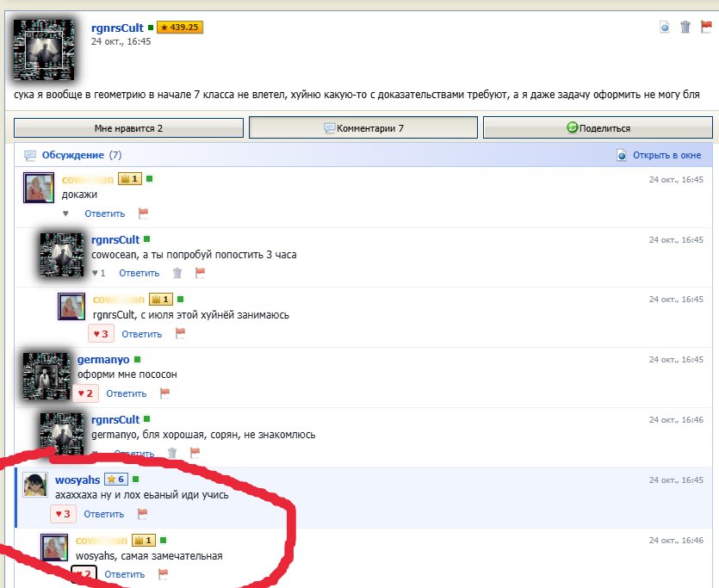Flag the "с июля" comment by cowocean

pyautogui.click(x=180, y=333)
